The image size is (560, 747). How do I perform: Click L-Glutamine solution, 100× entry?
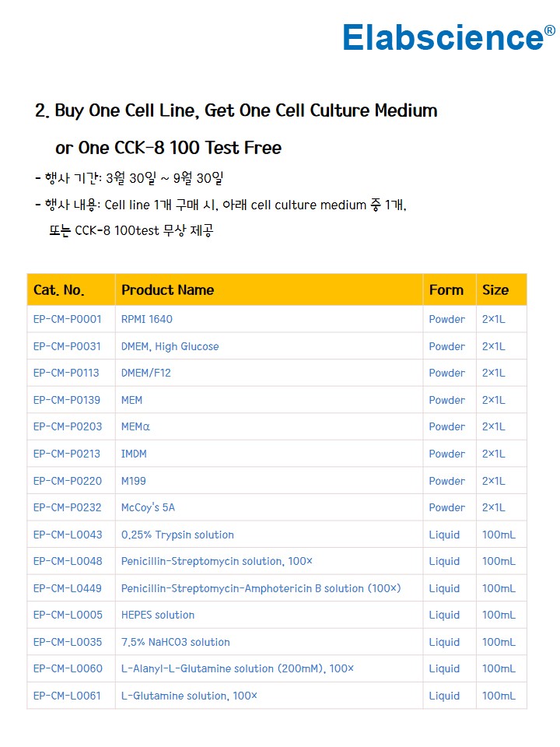(x=189, y=696)
